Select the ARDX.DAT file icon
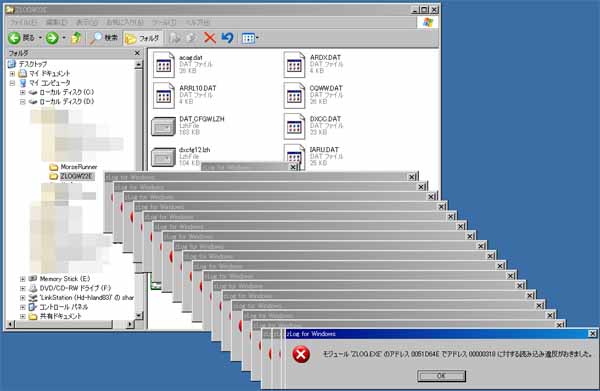The image size is (600, 391). (x=294, y=65)
